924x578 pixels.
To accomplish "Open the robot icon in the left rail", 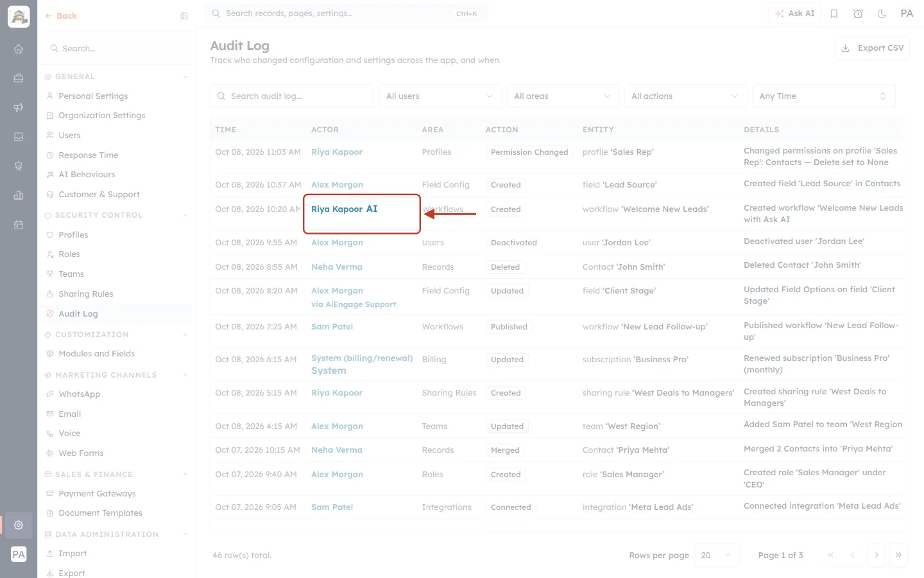I will tap(19, 166).
